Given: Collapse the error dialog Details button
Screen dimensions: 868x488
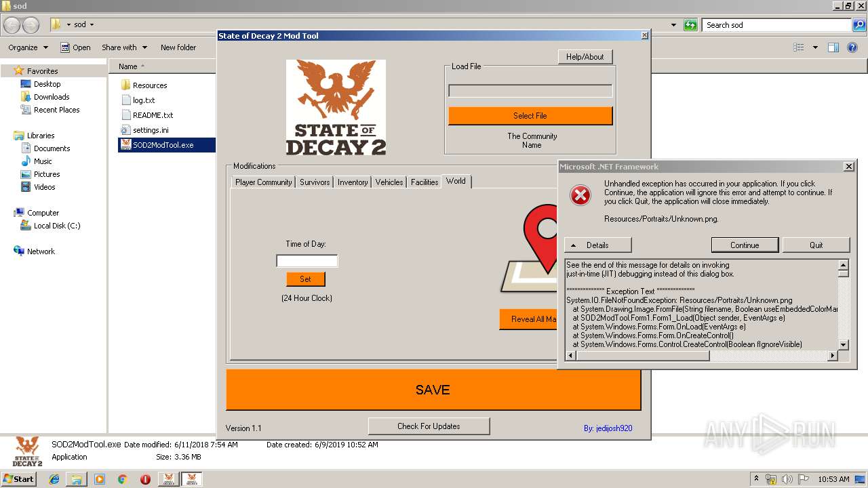Looking at the screenshot, I should [x=597, y=245].
